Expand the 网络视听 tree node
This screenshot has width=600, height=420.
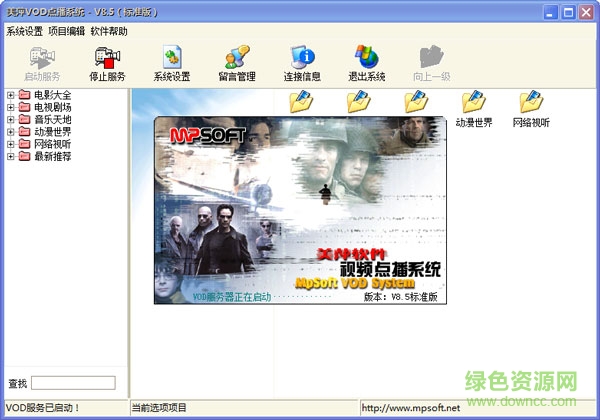[11, 144]
